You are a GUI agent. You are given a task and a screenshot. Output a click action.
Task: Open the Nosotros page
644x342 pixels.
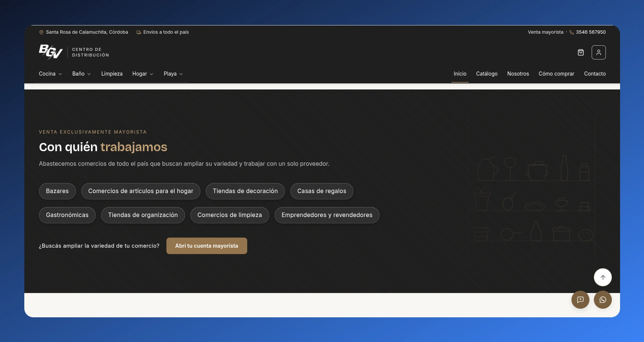click(x=518, y=74)
